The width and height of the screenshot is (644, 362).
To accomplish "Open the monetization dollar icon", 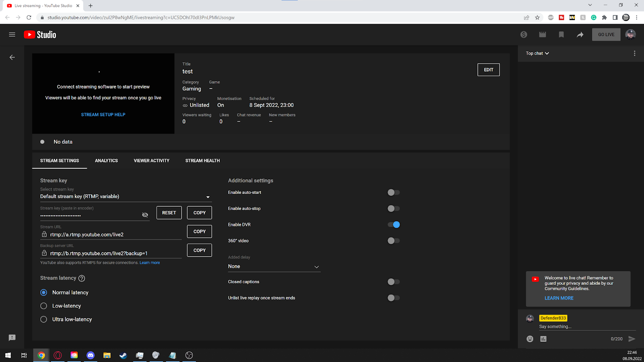I will tap(524, 35).
